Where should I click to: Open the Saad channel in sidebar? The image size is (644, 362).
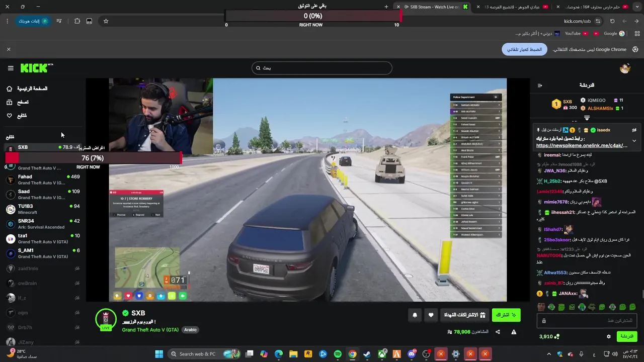pyautogui.click(x=43, y=194)
